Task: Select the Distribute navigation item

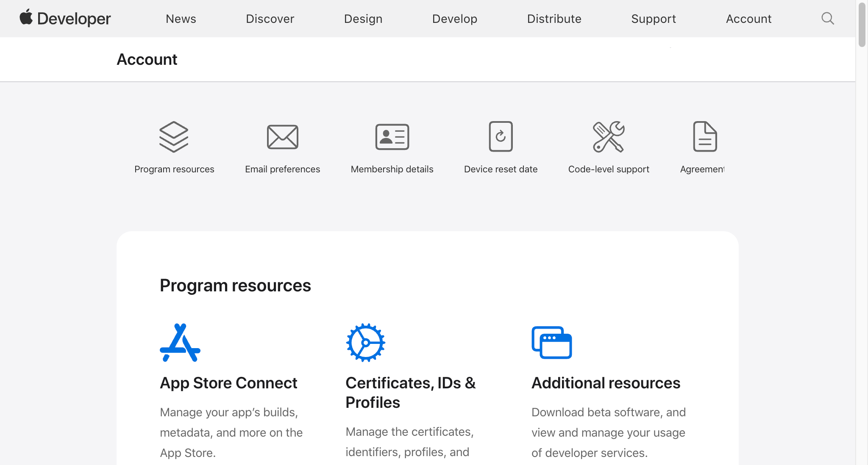Action: tap(554, 19)
